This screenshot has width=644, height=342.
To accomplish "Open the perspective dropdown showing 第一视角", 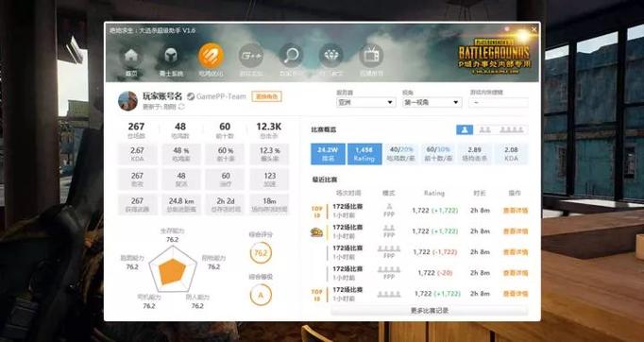I will (432, 102).
